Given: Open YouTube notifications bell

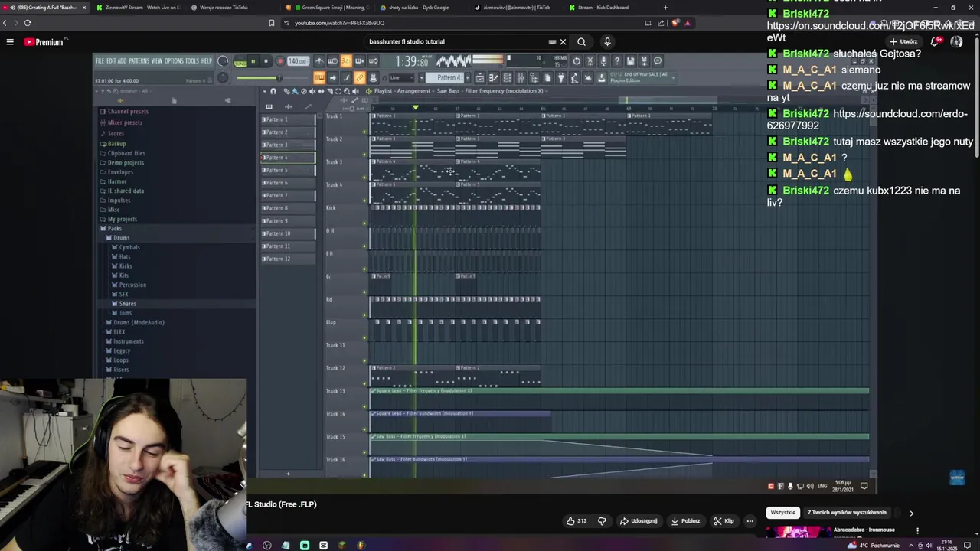Looking at the screenshot, I should [x=934, y=42].
